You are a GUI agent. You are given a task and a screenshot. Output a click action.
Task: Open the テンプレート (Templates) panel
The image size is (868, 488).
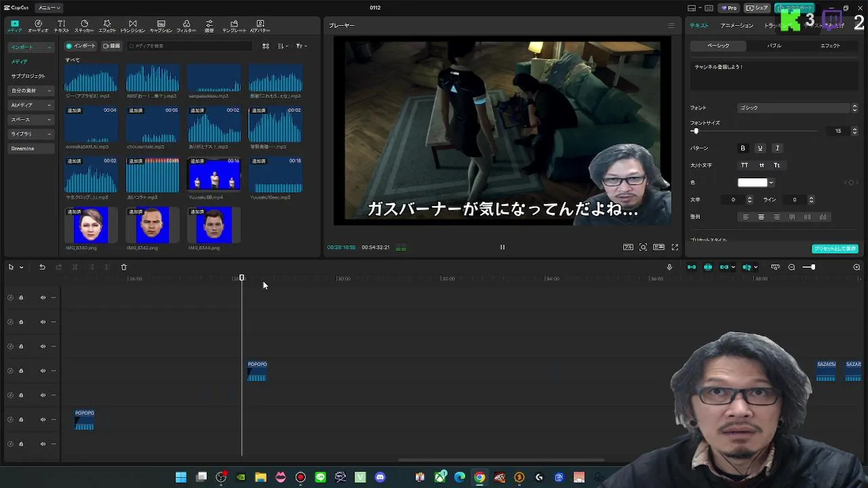(x=234, y=26)
